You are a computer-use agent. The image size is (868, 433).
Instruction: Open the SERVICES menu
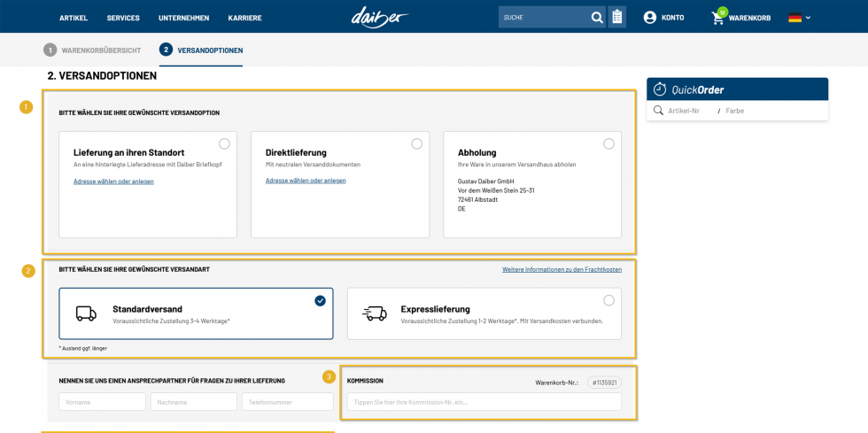pos(123,18)
